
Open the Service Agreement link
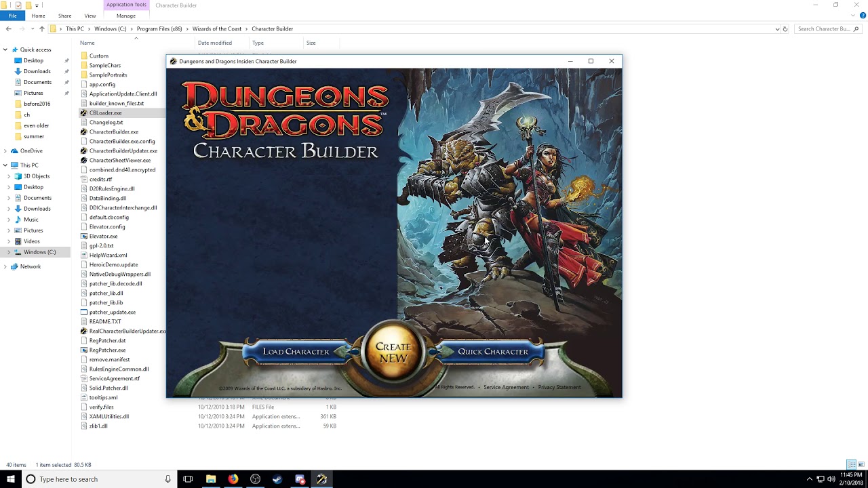click(x=506, y=387)
